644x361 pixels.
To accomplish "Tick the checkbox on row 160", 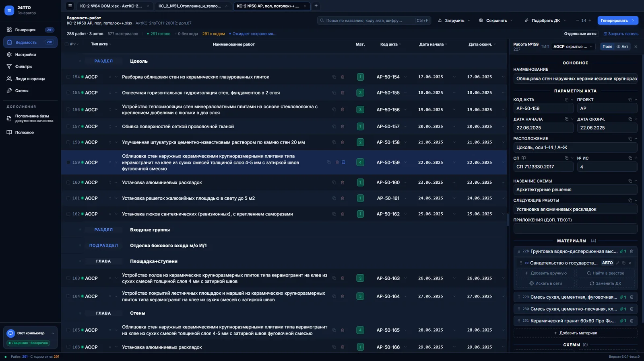I will [x=68, y=183].
